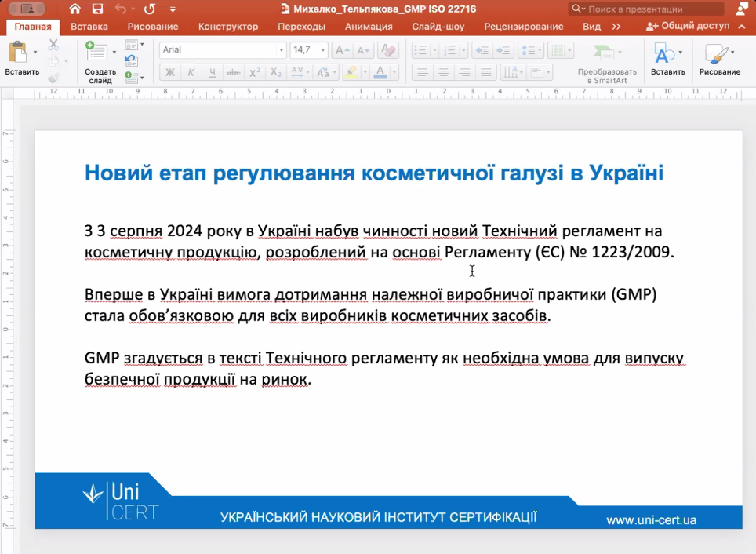This screenshot has width=756, height=554.
Task: Click the font color A swatch
Action: [x=380, y=73]
